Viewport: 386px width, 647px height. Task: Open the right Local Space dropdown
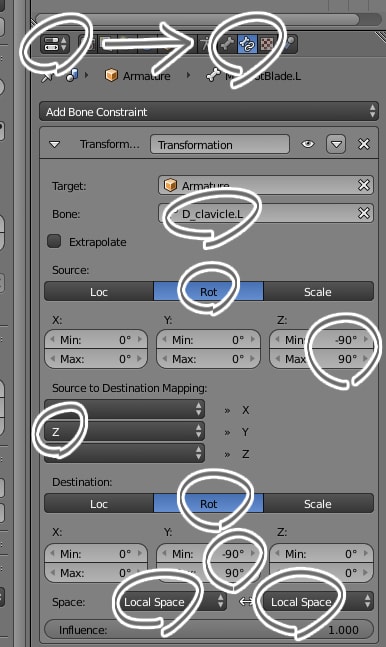point(318,602)
